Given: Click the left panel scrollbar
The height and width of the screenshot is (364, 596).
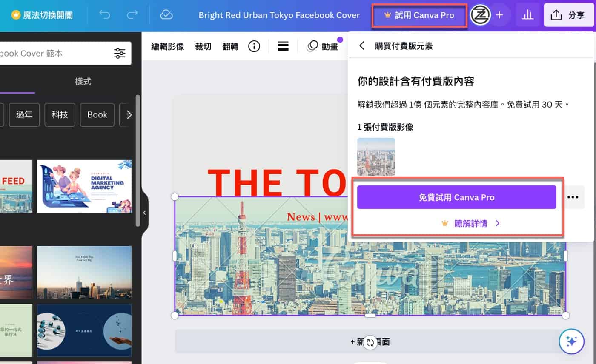Looking at the screenshot, I should pyautogui.click(x=138, y=160).
